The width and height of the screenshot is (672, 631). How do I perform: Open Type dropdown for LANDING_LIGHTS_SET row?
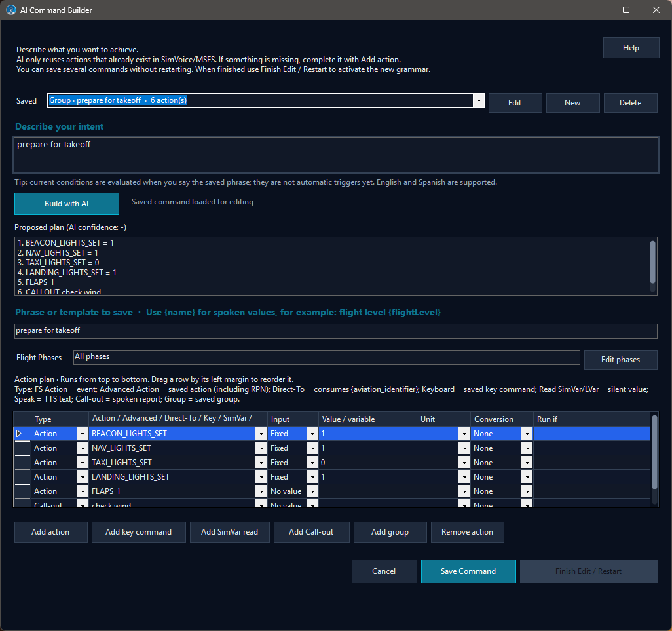[83, 477]
